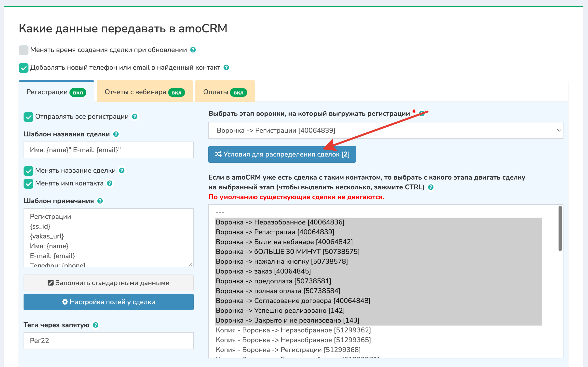
Task: Toggle 'Отправлять все регистрации' checkbox
Action: point(28,117)
